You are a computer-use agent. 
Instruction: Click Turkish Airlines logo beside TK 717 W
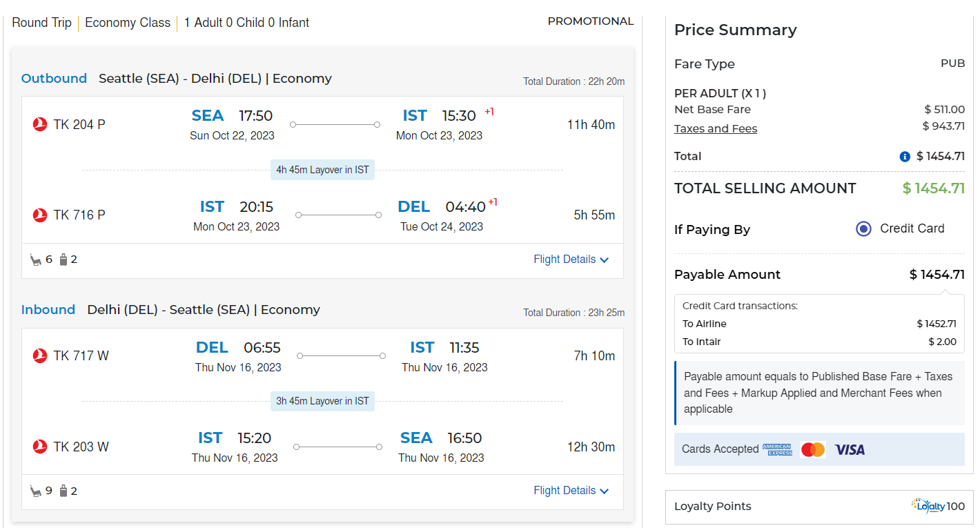point(40,356)
